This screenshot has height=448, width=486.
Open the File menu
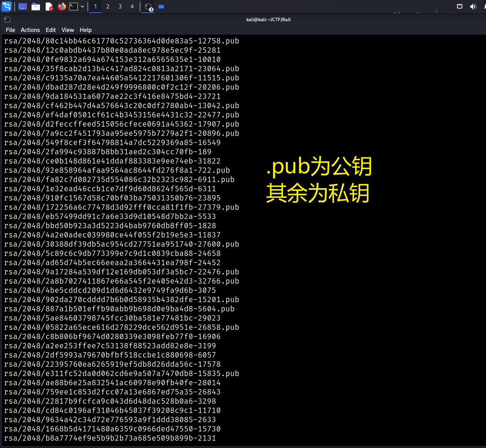click(x=10, y=30)
